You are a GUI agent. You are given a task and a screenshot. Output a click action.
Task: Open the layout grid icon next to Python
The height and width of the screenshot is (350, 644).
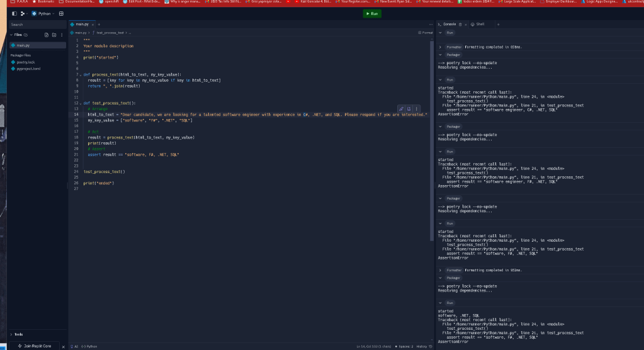pos(61,14)
